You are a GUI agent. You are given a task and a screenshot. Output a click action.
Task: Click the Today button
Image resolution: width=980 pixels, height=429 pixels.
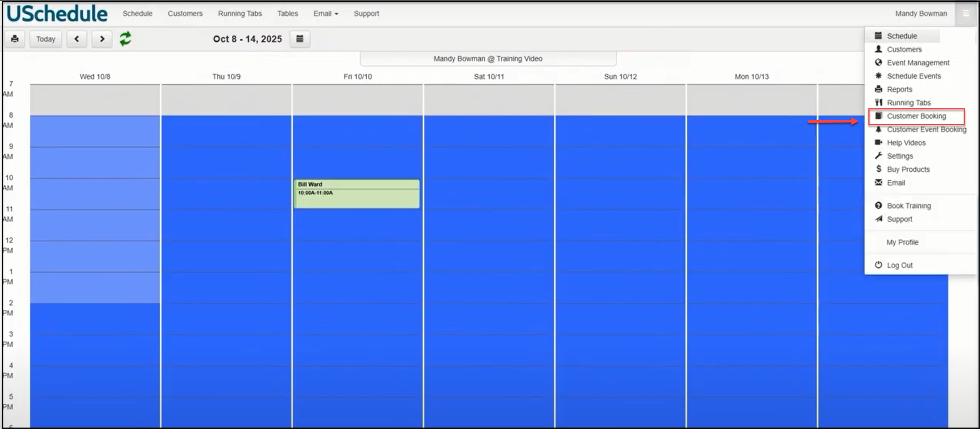coord(45,39)
